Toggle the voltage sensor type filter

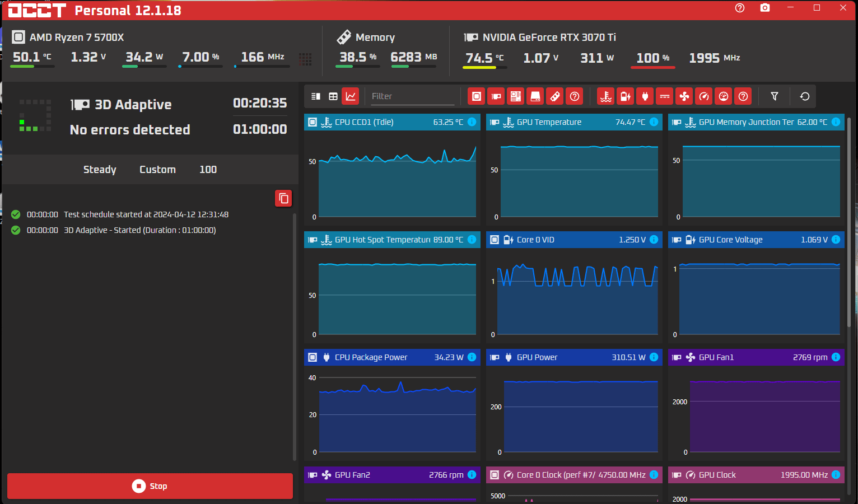click(x=626, y=96)
